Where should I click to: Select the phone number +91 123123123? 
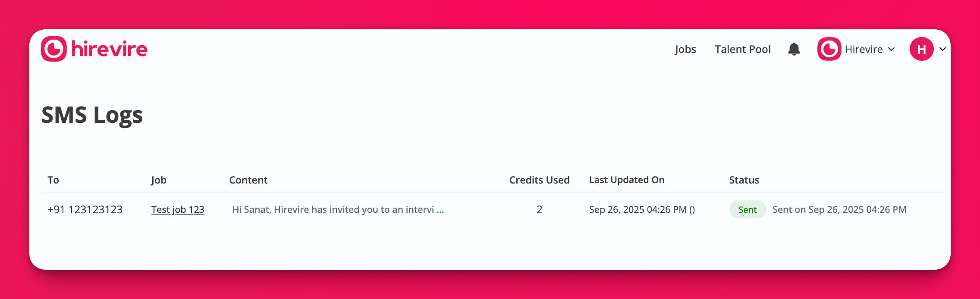click(x=85, y=209)
